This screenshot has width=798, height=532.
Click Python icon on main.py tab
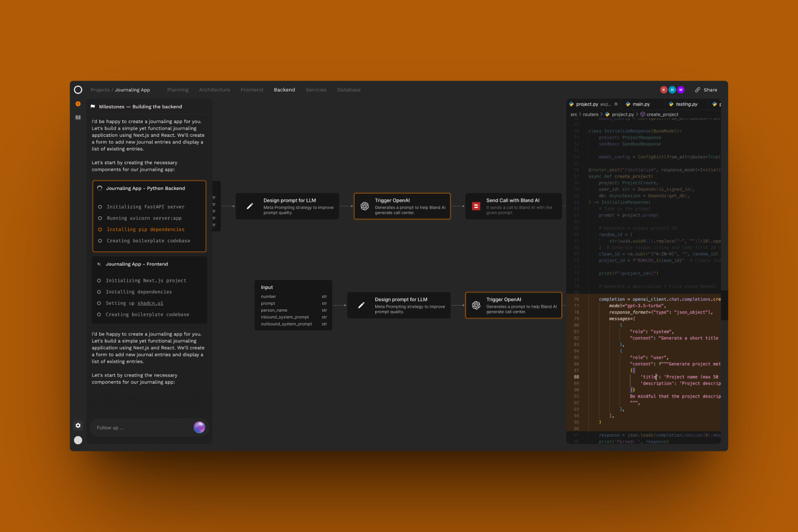coord(628,104)
